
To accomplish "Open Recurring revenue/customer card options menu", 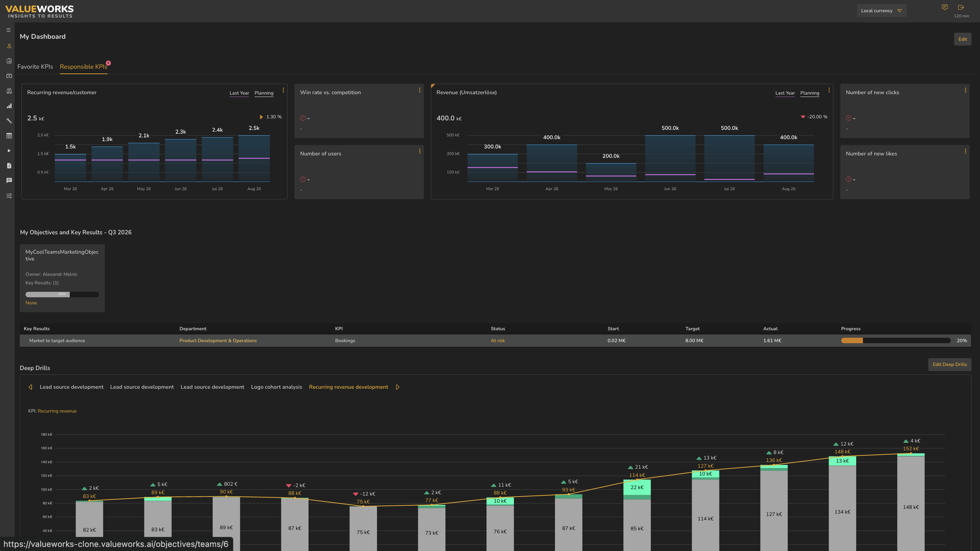I will coord(283,90).
